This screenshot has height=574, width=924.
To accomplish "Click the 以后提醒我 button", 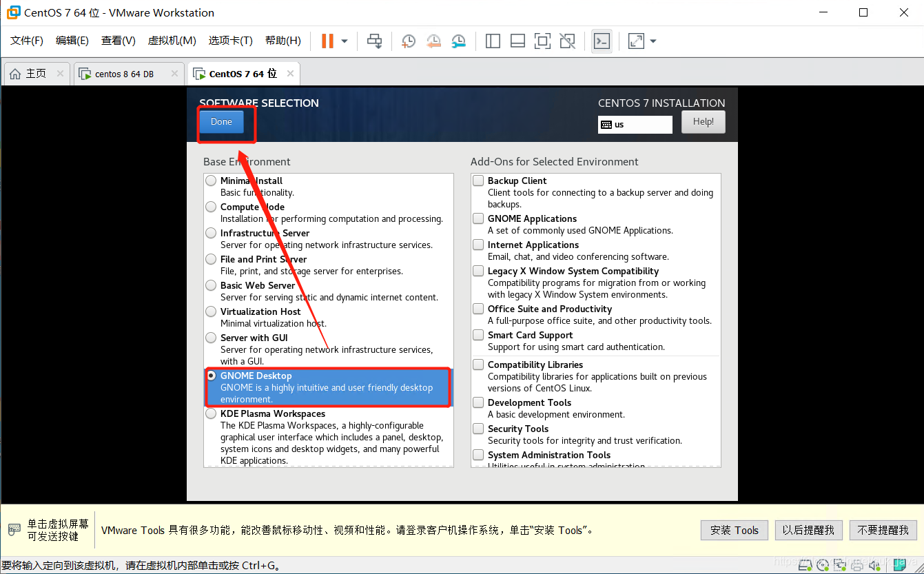I will (809, 530).
